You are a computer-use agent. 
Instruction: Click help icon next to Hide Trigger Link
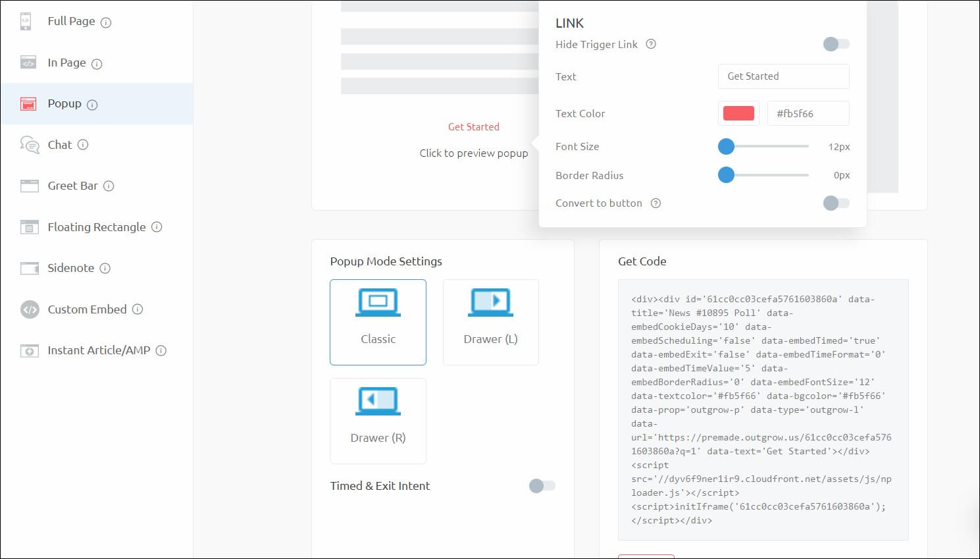(x=651, y=44)
